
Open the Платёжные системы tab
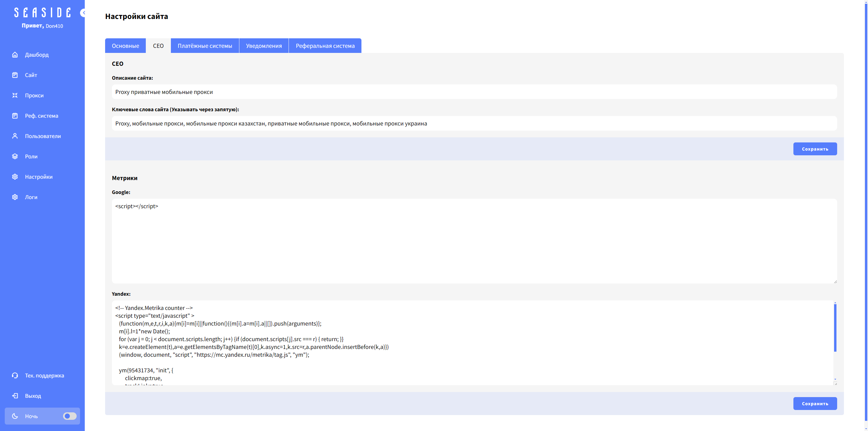tap(205, 46)
